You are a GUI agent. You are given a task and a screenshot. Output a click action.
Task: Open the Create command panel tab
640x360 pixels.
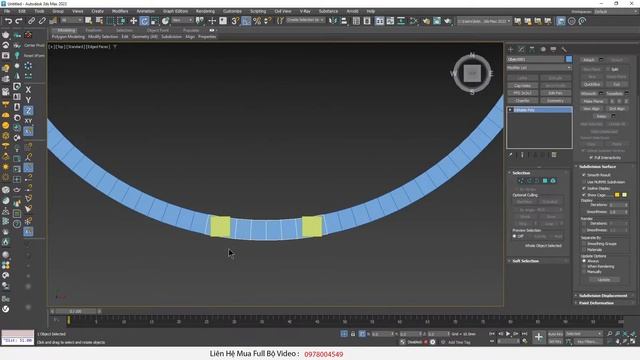(x=511, y=49)
